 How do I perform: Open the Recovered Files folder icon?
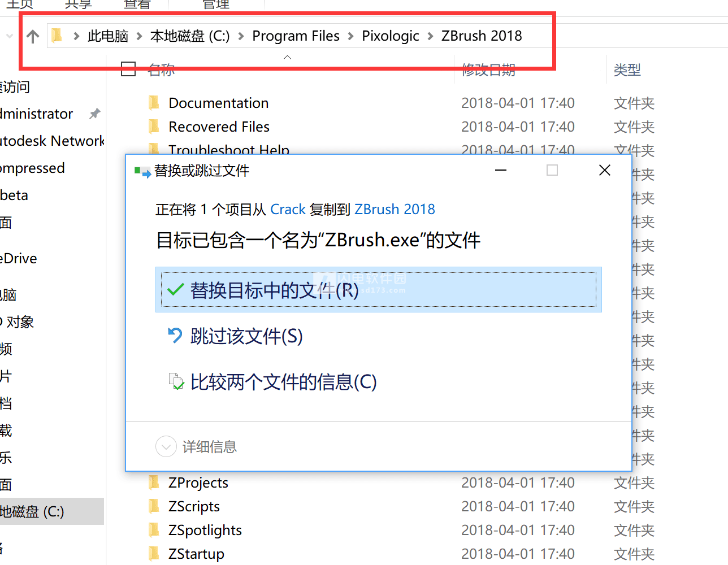(154, 127)
